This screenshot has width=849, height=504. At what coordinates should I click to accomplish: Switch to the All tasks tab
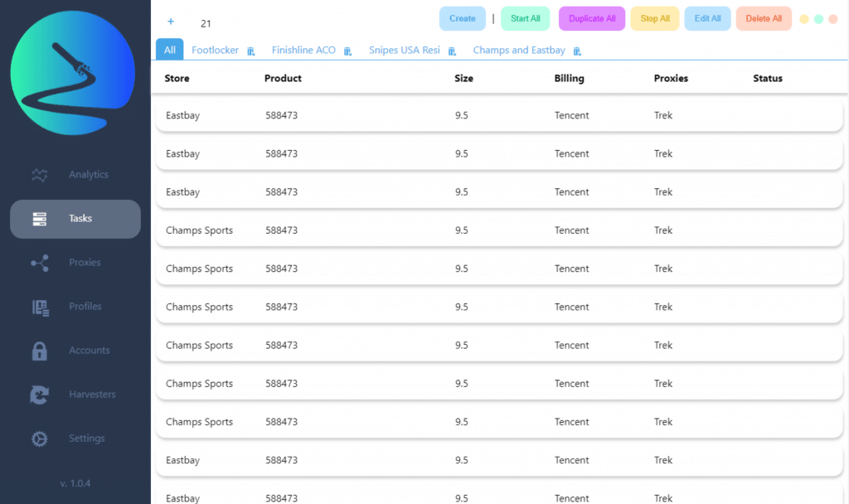(169, 50)
